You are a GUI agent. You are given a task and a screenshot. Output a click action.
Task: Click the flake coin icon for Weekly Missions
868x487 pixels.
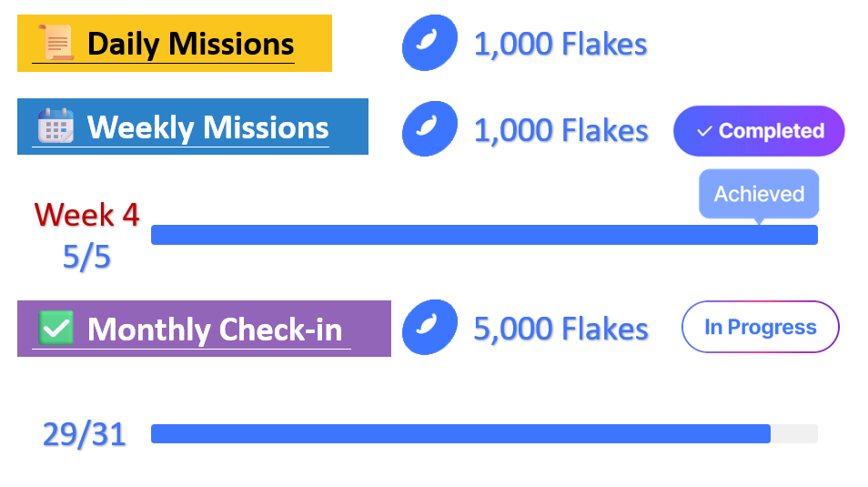coord(429,128)
